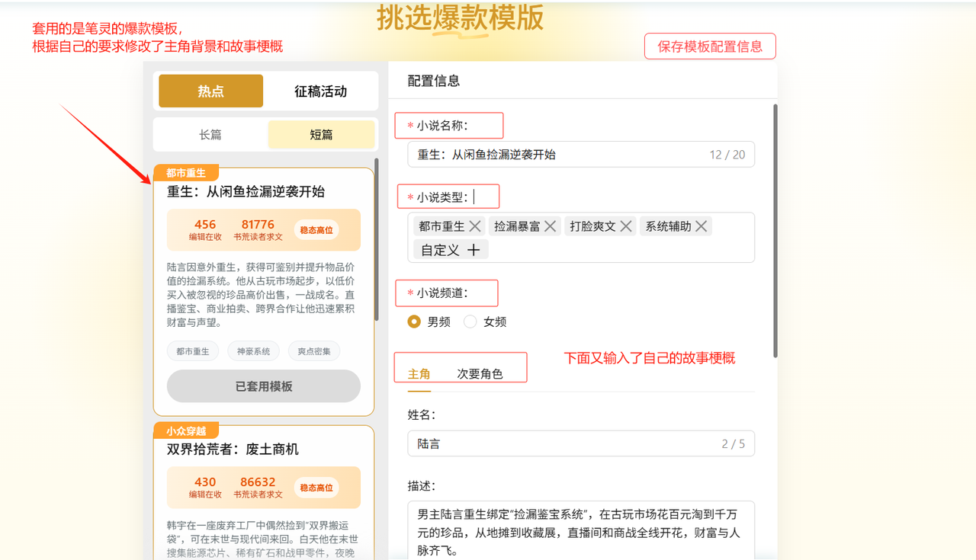Viewport: 976px width, 560px height.
Task: Select the 双界拾荒者:废土商机 template title
Action: 233,450
